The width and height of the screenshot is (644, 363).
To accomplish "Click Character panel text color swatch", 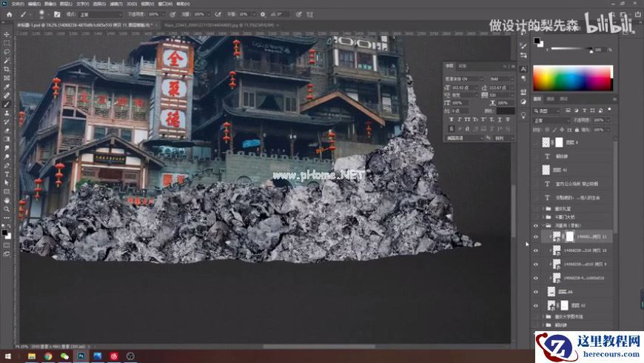I will pos(506,111).
